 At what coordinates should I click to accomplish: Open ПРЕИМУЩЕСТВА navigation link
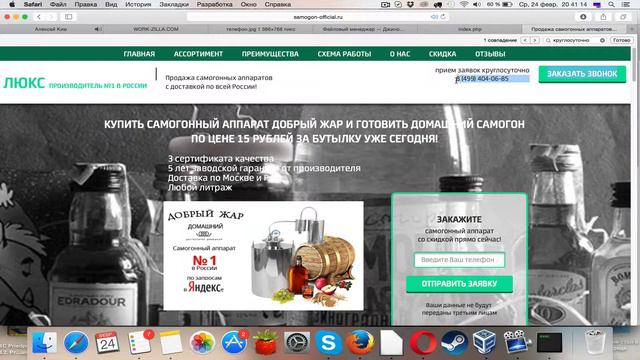(270, 54)
